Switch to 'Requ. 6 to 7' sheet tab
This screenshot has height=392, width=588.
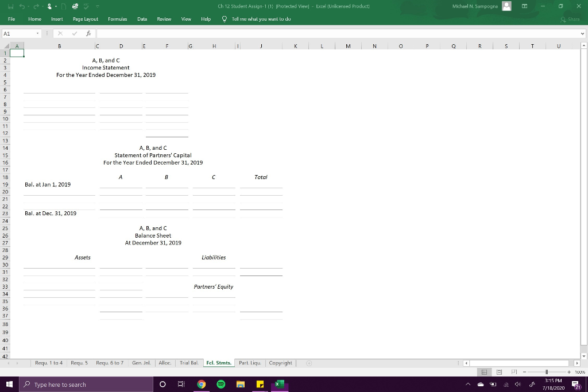coord(110,363)
